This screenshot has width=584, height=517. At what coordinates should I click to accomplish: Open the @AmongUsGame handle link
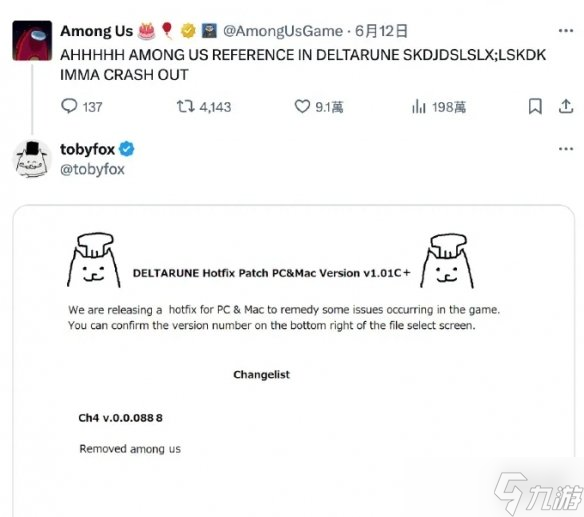click(283, 31)
